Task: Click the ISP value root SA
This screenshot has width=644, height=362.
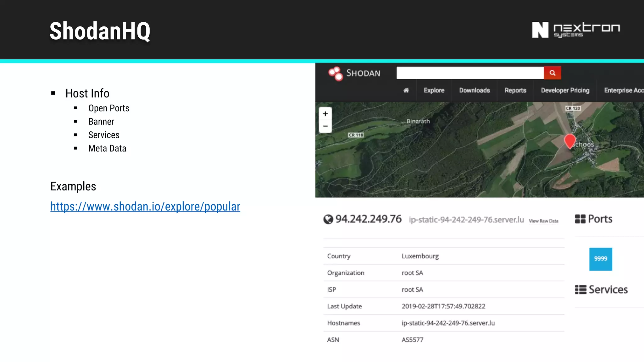Action: [x=412, y=289]
